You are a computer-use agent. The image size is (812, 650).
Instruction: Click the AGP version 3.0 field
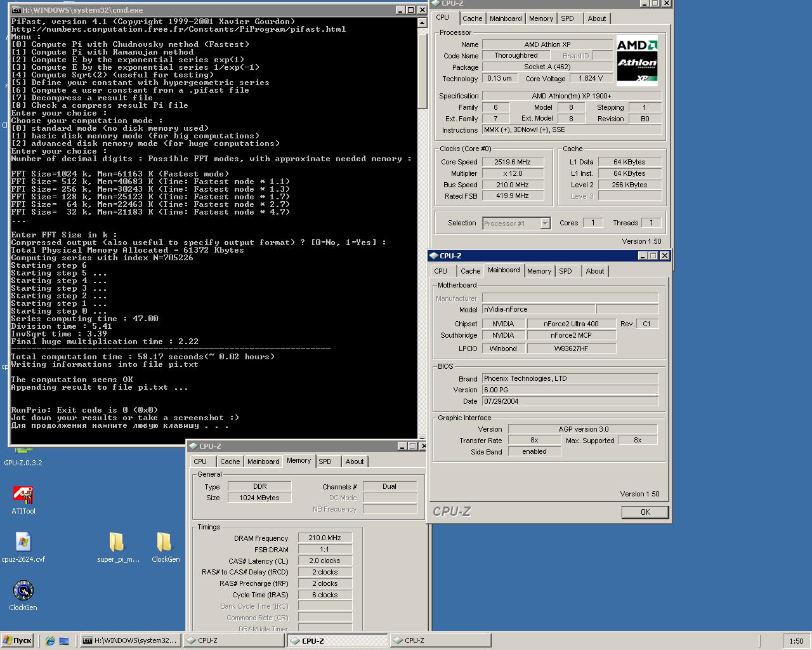point(583,429)
